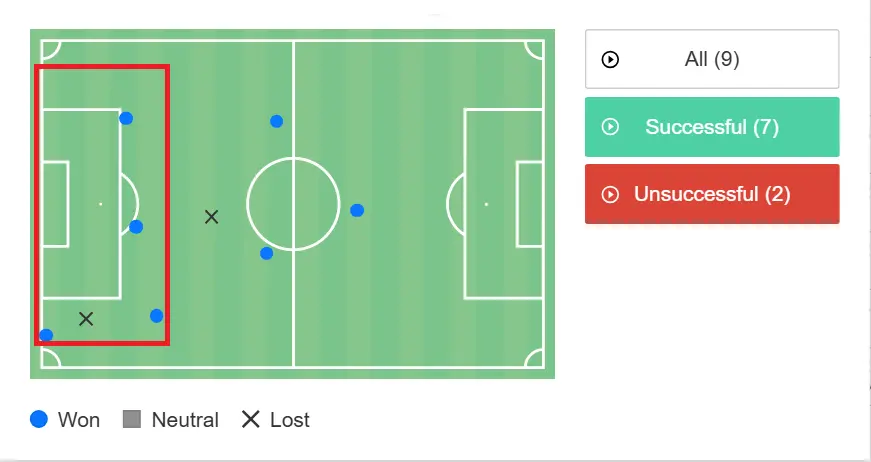The image size is (871, 462).
Task: Click the Lost legend label text
Action: pos(290,420)
